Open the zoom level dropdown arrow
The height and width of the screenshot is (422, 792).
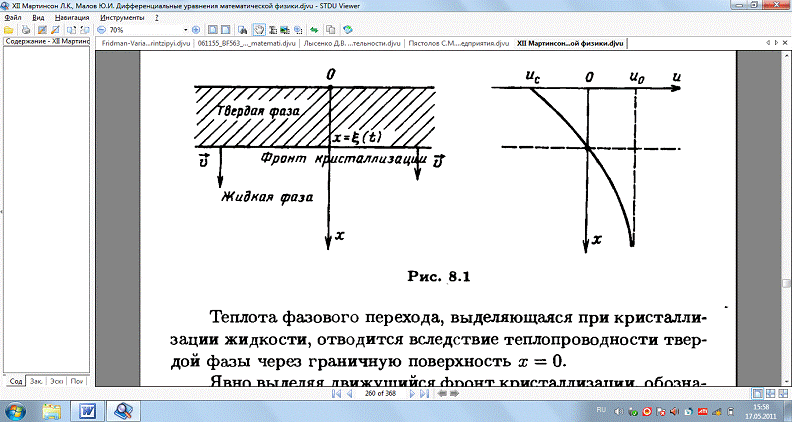[x=185, y=30]
